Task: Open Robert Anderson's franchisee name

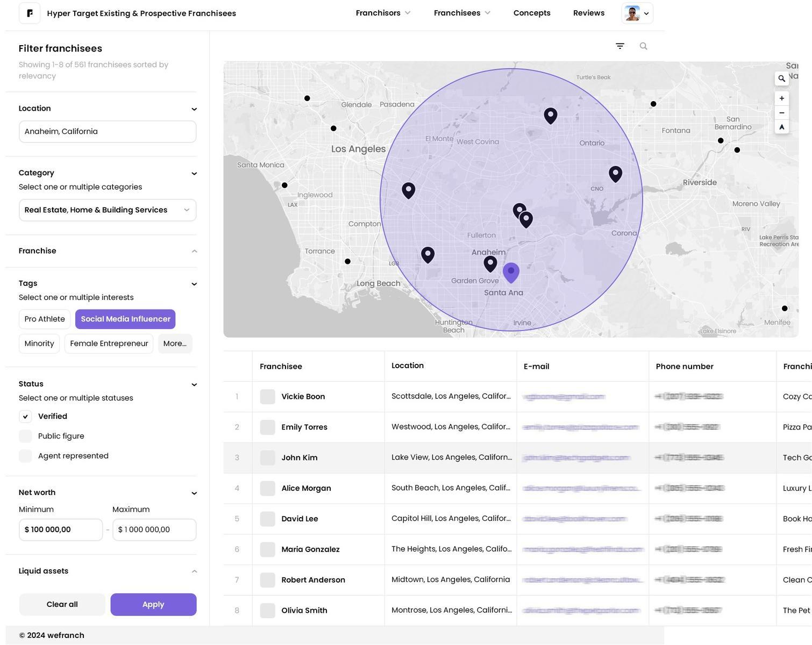Action: (313, 580)
